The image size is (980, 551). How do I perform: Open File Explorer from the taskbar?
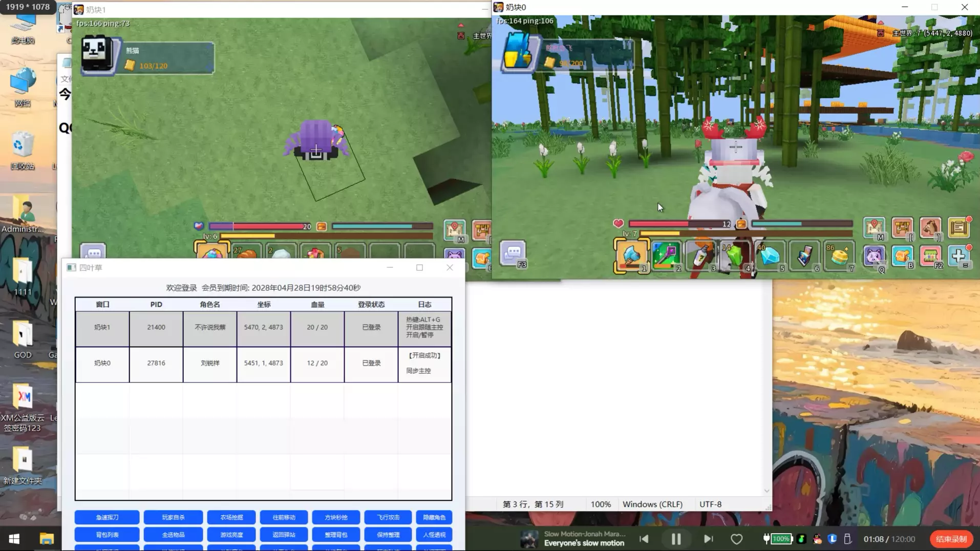[47, 539]
